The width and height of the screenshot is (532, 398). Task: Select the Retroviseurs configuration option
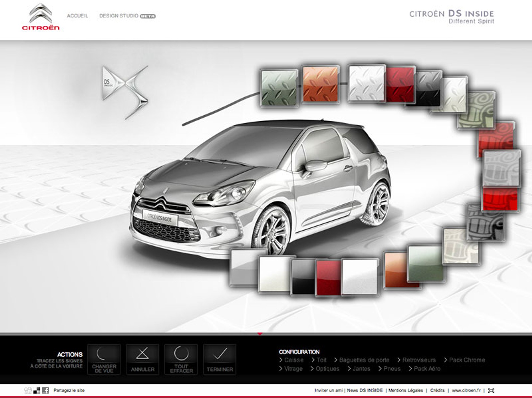click(419, 360)
